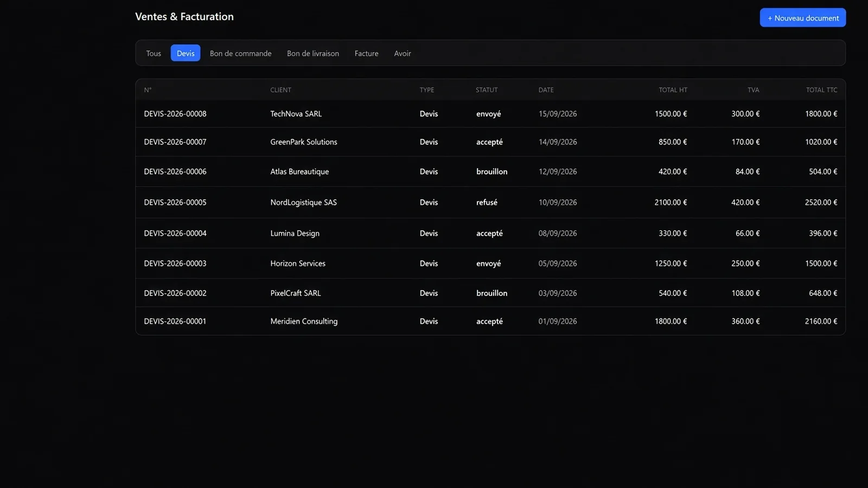Show the Avoir tab
The width and height of the screenshot is (868, 488).
pos(403,53)
